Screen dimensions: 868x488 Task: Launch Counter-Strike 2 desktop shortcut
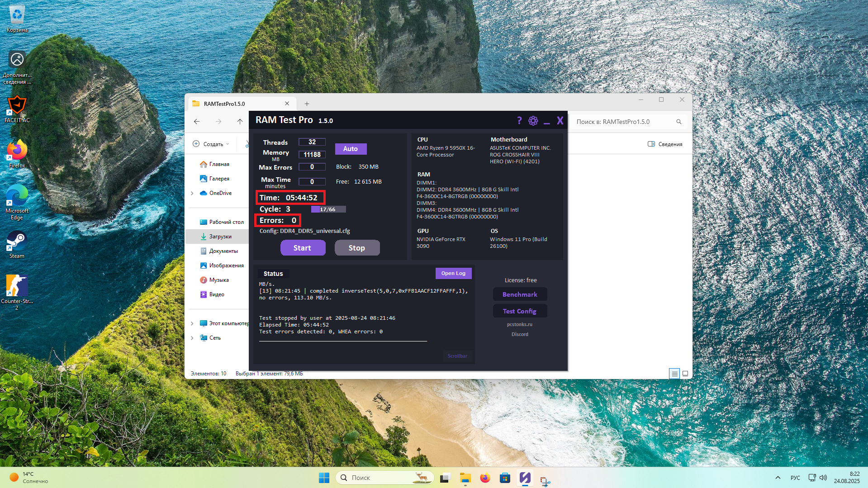point(17,292)
